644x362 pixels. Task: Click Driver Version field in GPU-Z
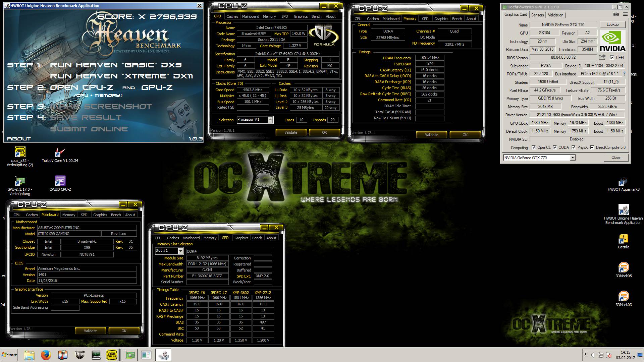coord(577,115)
